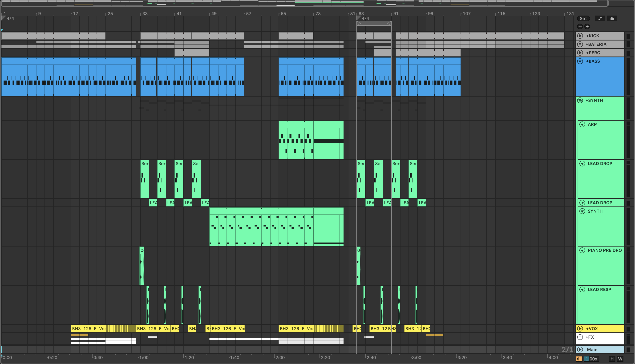Collapse the +BASS track
Screen dimensions: 635x364
coord(580,61)
